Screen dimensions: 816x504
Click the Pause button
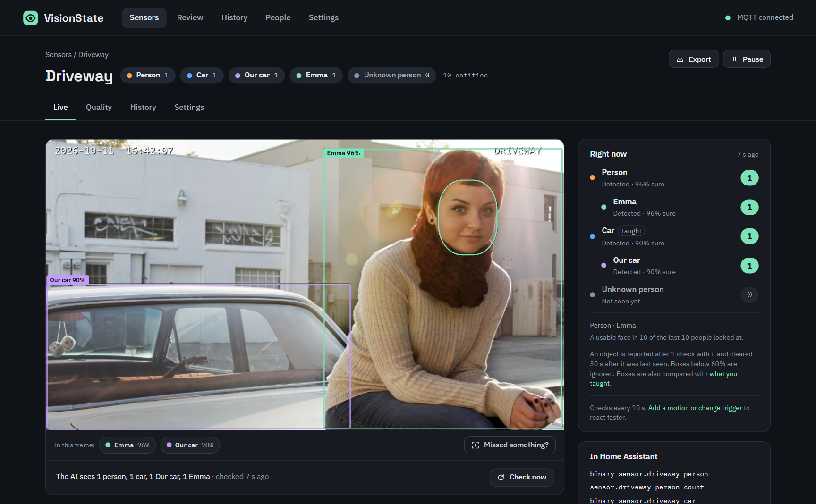pos(747,59)
